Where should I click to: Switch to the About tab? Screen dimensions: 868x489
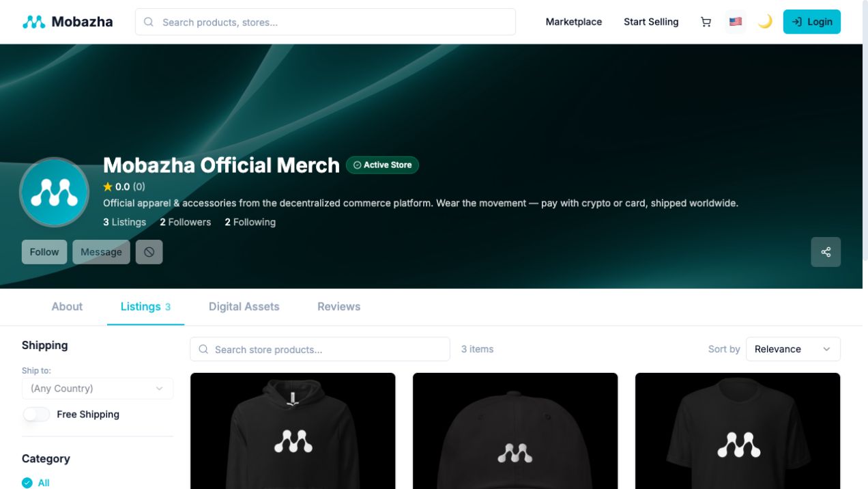tap(67, 307)
